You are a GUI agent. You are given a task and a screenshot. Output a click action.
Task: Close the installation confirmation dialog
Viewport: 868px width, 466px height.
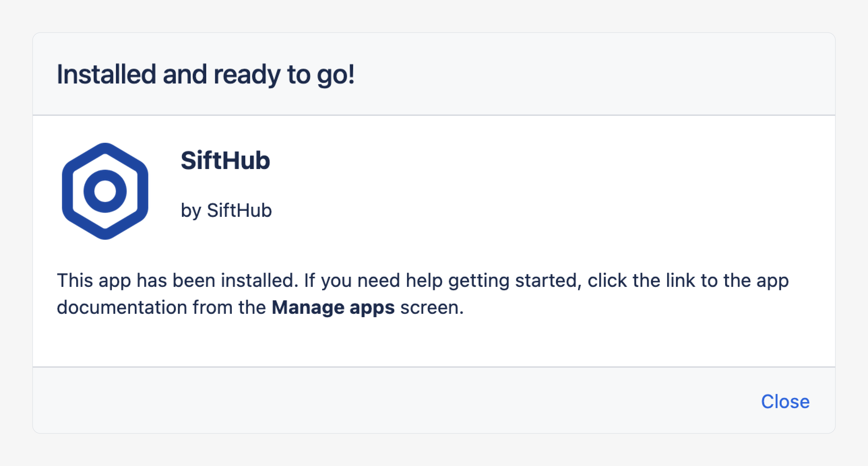[x=785, y=401]
